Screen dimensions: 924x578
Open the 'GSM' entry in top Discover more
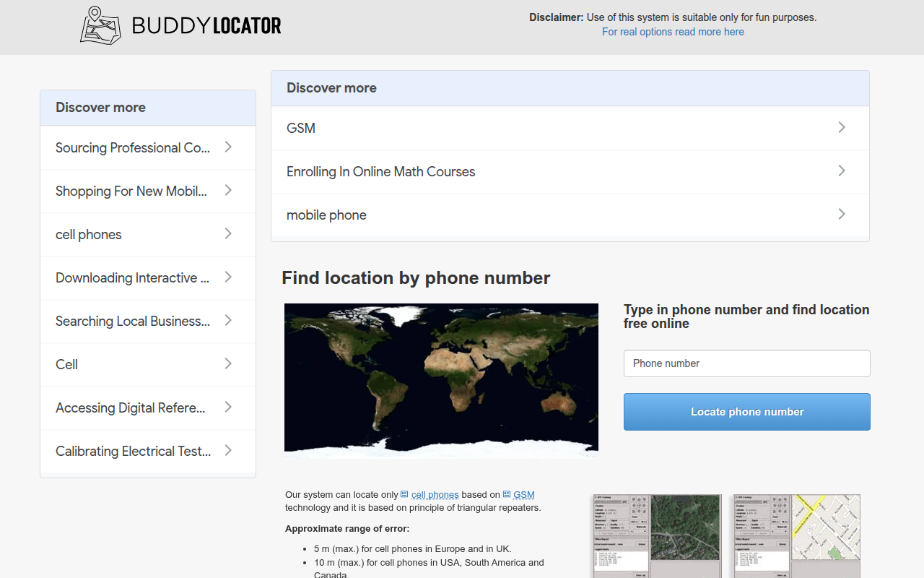(570, 128)
